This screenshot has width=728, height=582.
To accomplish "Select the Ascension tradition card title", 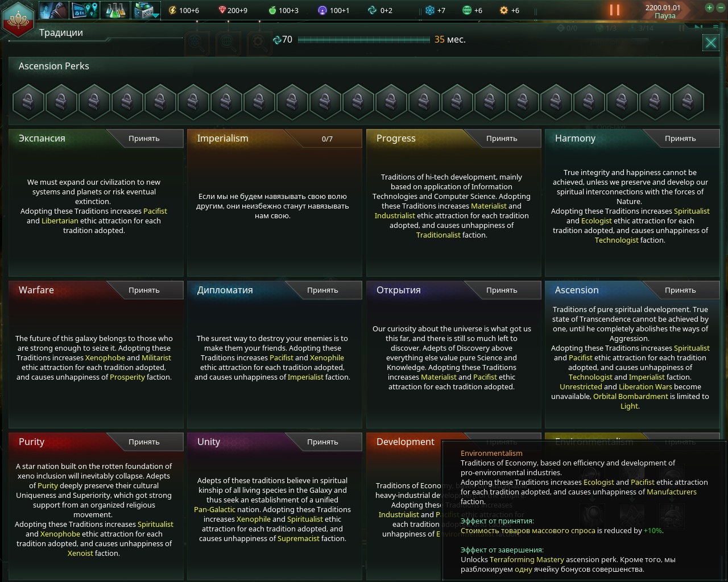I will pyautogui.click(x=577, y=290).
